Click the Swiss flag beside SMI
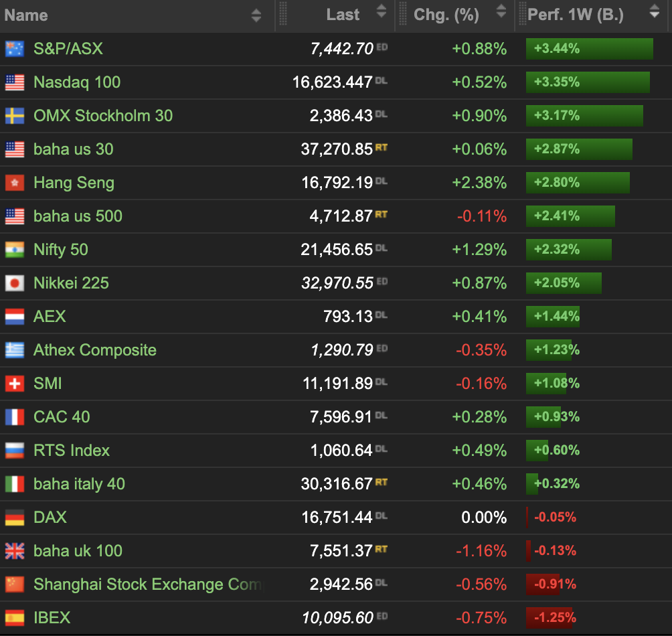The image size is (672, 636). point(15,383)
